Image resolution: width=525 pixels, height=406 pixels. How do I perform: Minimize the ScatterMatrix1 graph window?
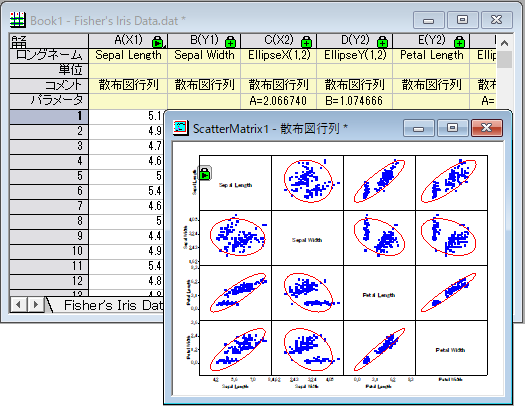[419, 128]
